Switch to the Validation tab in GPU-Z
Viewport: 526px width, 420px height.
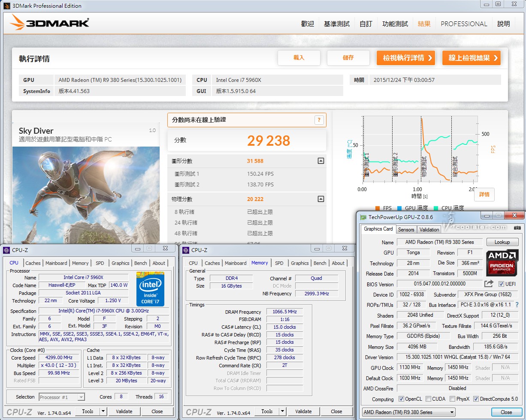click(x=429, y=229)
